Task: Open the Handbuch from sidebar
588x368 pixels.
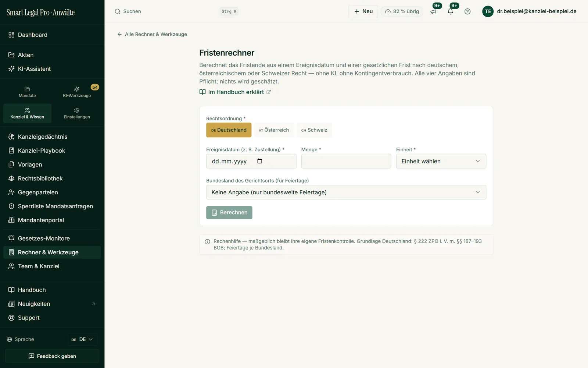Action: tap(52, 290)
